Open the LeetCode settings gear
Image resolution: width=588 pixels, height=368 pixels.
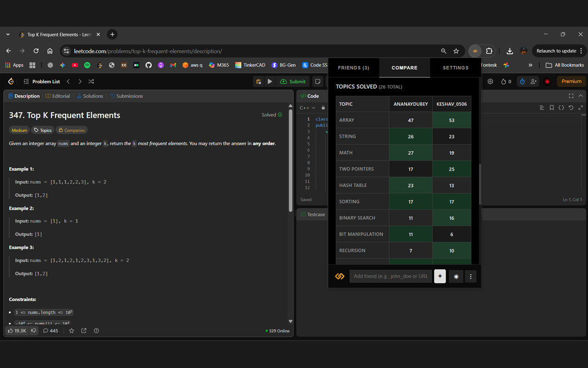tap(490, 81)
